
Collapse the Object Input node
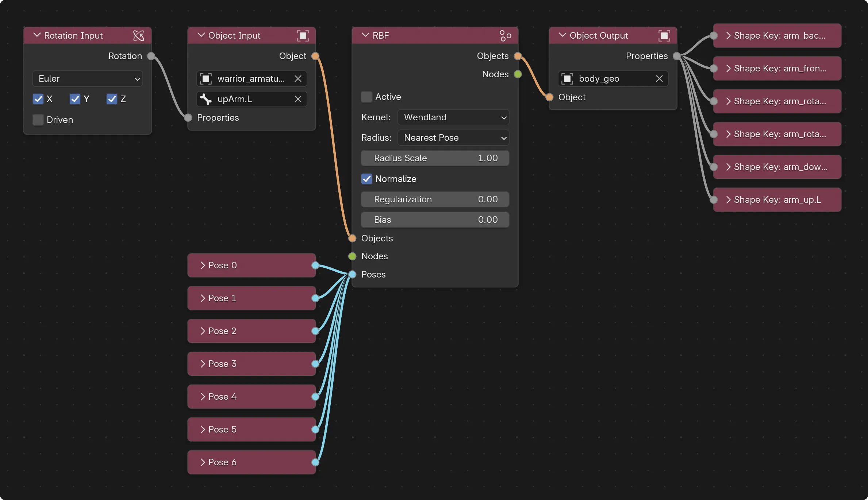(201, 35)
